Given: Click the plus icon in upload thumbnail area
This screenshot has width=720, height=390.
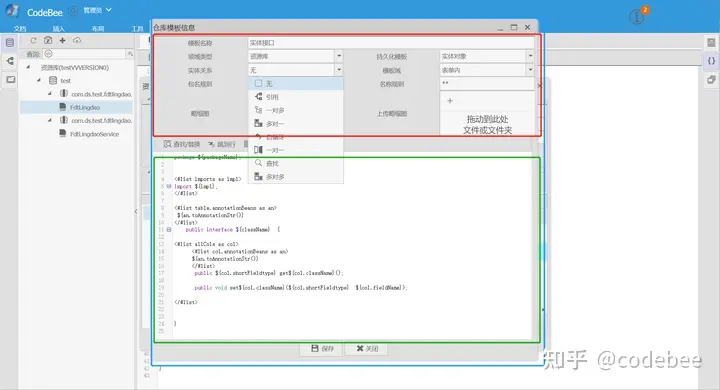Looking at the screenshot, I should [x=450, y=101].
